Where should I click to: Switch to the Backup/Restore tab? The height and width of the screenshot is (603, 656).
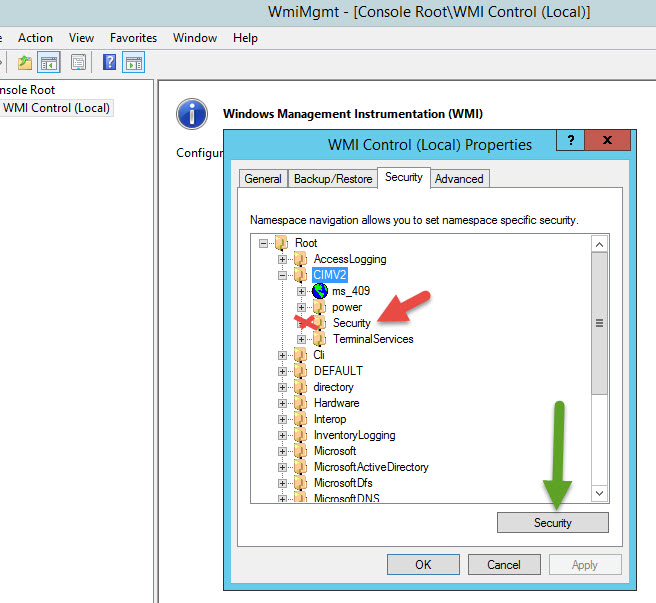[333, 179]
